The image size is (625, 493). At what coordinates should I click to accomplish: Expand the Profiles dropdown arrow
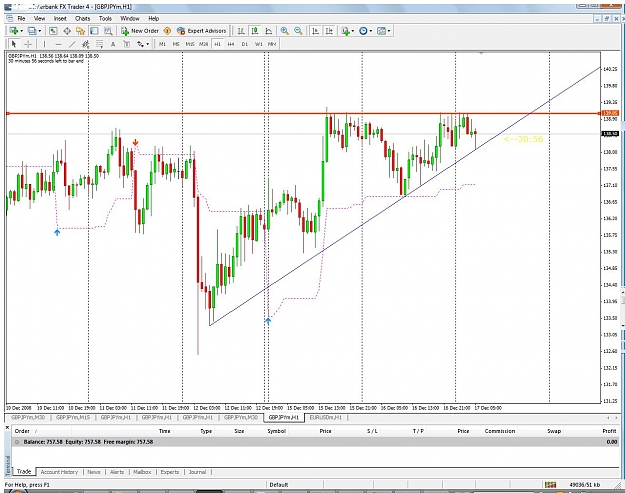pos(40,31)
